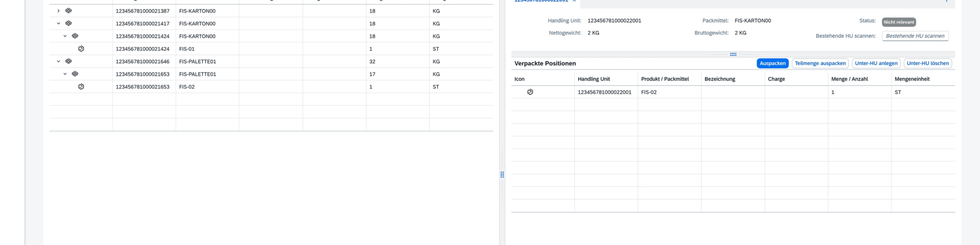Click the packaging icon for HU 123456781000021387
The image size is (980, 245).
coord(68,11)
